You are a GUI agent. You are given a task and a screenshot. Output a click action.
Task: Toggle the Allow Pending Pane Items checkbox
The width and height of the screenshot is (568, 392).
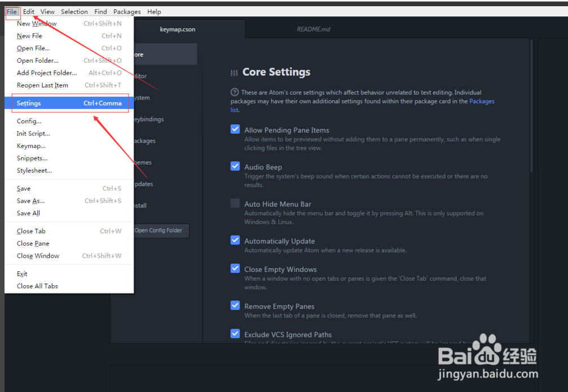235,129
